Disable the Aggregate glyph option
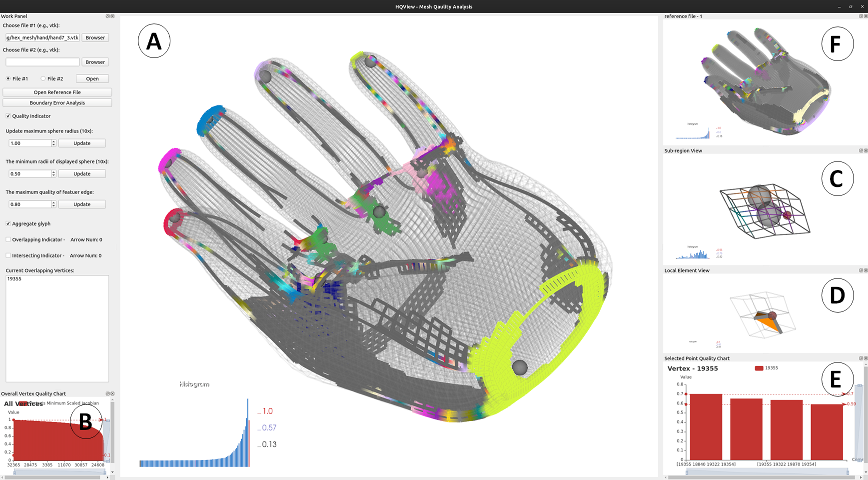868x480 pixels. [x=8, y=224]
